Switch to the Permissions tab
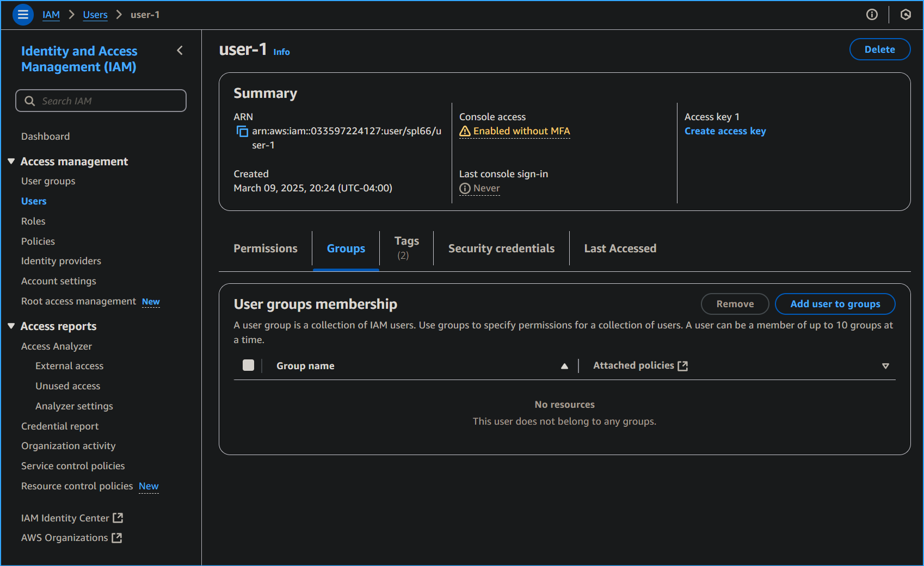 pyautogui.click(x=266, y=248)
